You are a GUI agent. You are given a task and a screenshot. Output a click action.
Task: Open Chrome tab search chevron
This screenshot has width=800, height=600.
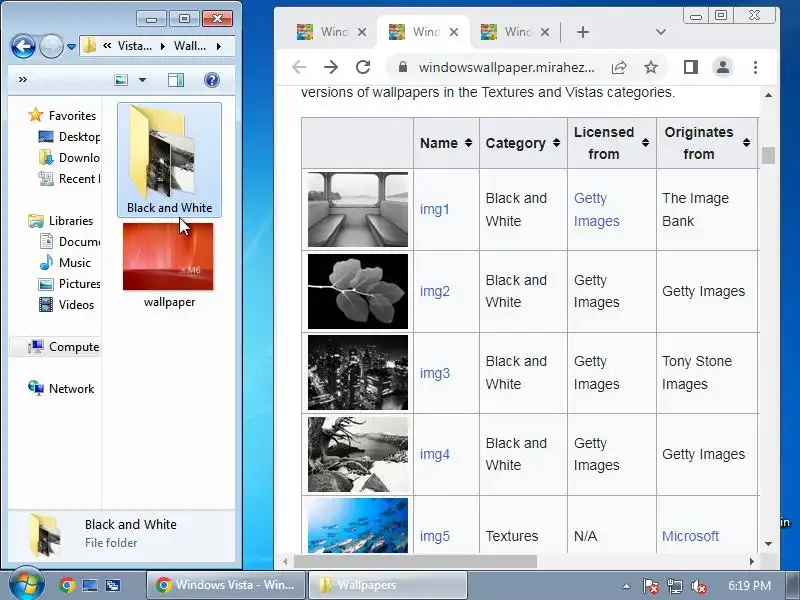click(x=661, y=32)
